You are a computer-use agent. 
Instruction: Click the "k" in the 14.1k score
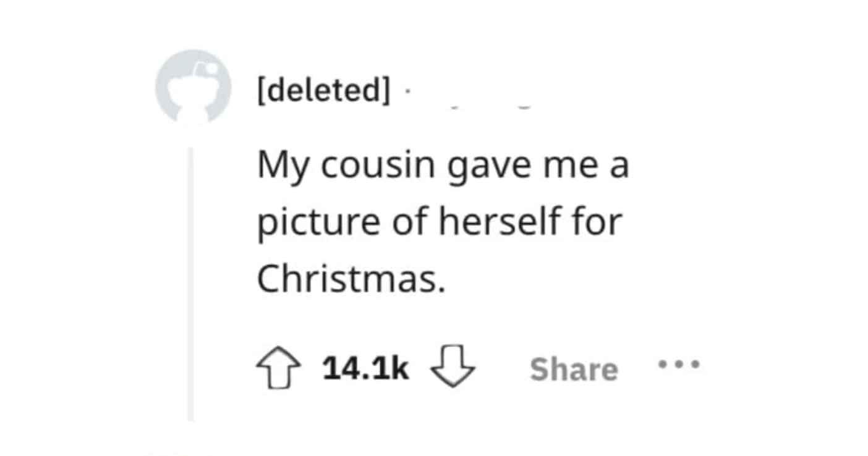click(400, 369)
